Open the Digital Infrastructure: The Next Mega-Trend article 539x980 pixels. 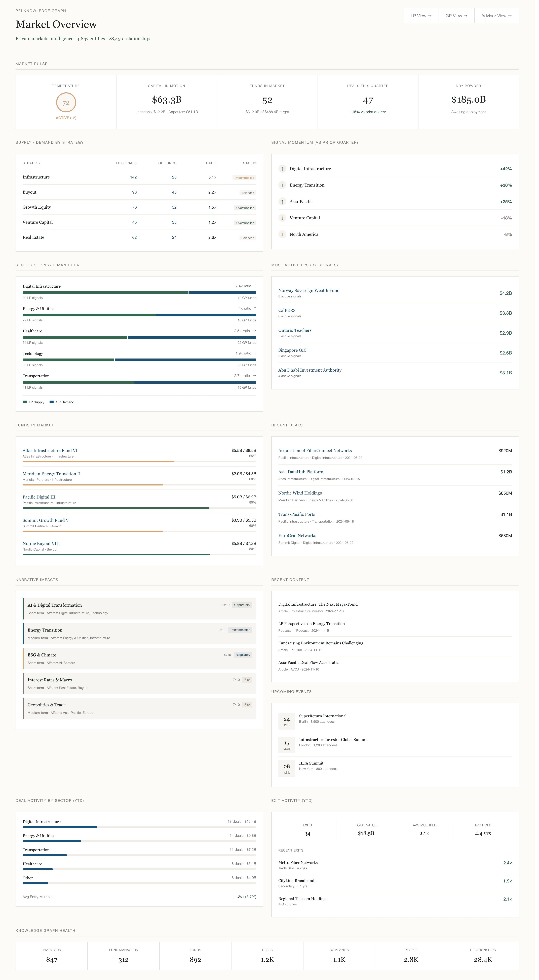[318, 604]
